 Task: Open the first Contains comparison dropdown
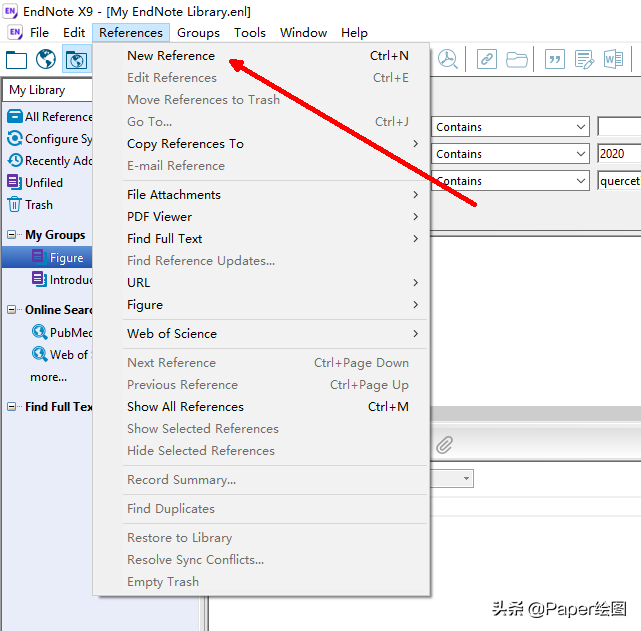pos(510,127)
